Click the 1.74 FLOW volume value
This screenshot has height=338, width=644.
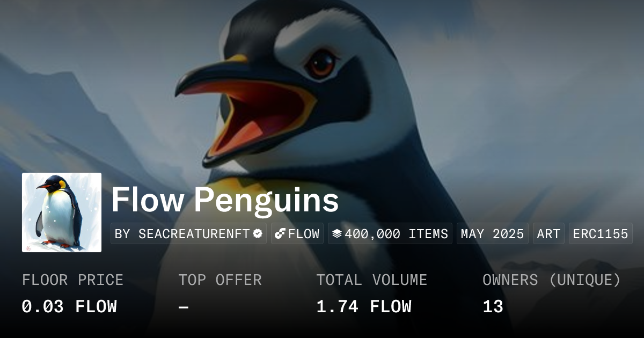[x=364, y=307]
